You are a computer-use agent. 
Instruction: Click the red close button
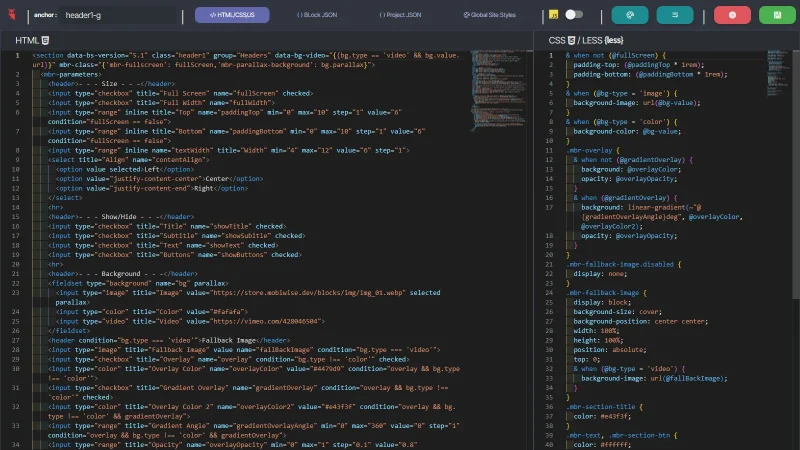point(732,15)
